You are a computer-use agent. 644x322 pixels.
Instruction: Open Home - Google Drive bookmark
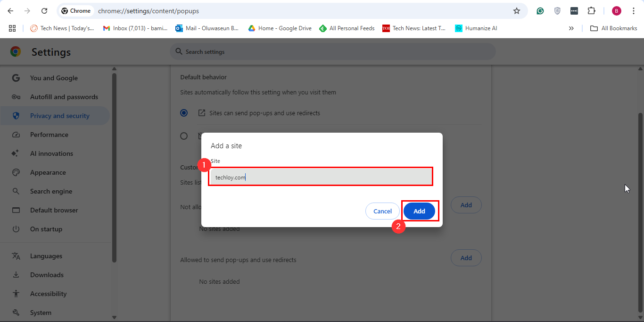click(280, 28)
